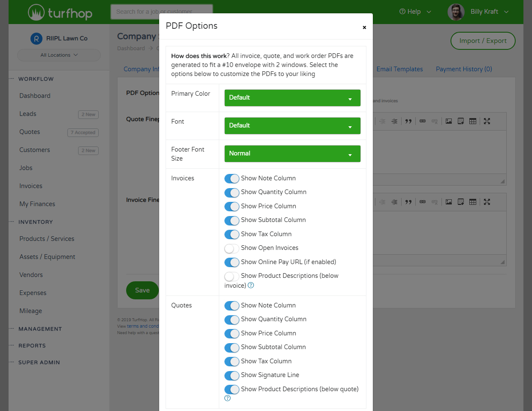Expand the All Locations selector
The width and height of the screenshot is (532, 411).
point(59,55)
